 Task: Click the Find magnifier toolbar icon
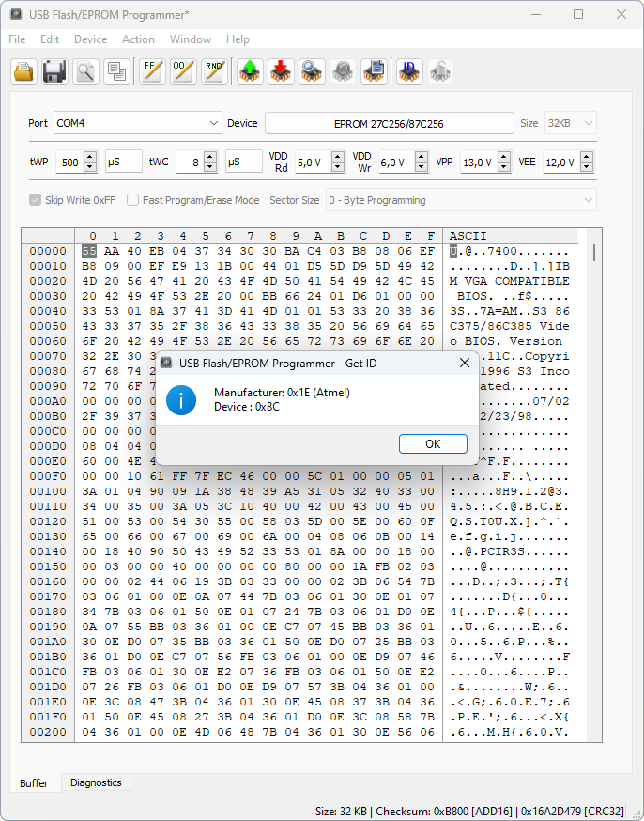(x=85, y=71)
